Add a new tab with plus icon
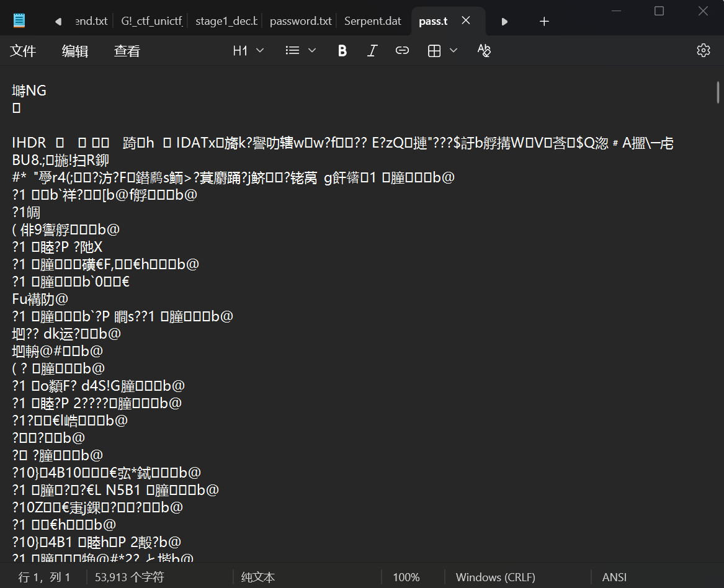This screenshot has height=588, width=724. pos(544,21)
